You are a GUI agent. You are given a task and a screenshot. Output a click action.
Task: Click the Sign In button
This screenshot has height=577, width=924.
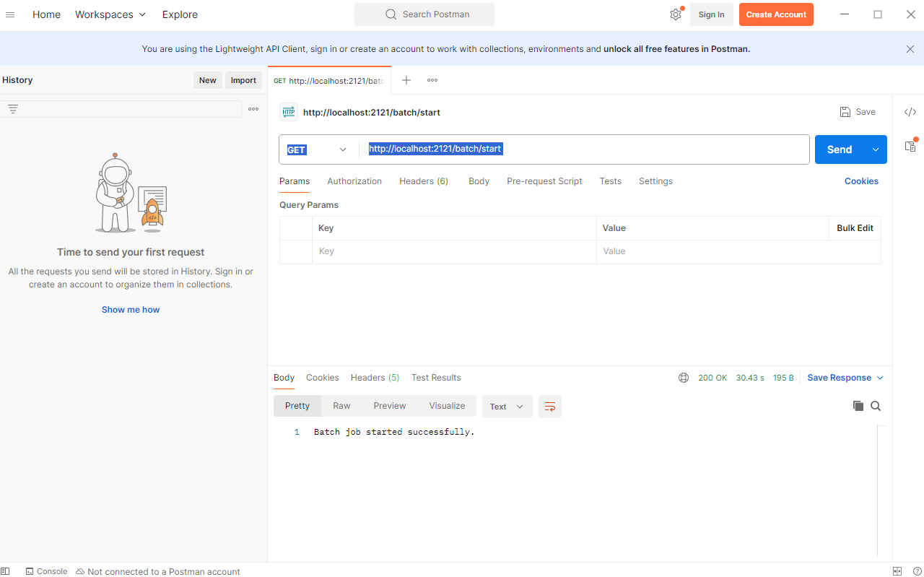coord(711,14)
